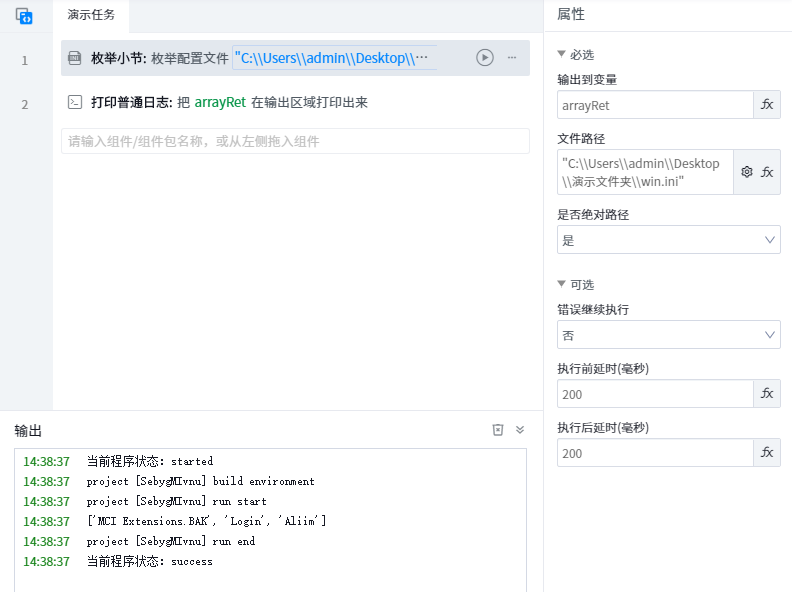Click the 输出到变量 arrayRet input field

(x=654, y=105)
